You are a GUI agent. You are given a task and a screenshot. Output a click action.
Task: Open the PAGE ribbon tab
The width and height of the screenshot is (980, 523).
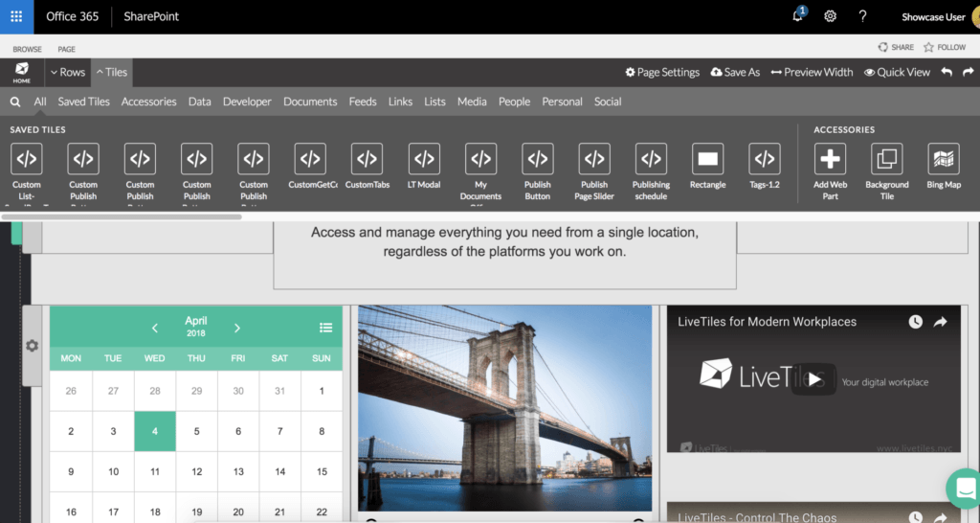coord(66,49)
